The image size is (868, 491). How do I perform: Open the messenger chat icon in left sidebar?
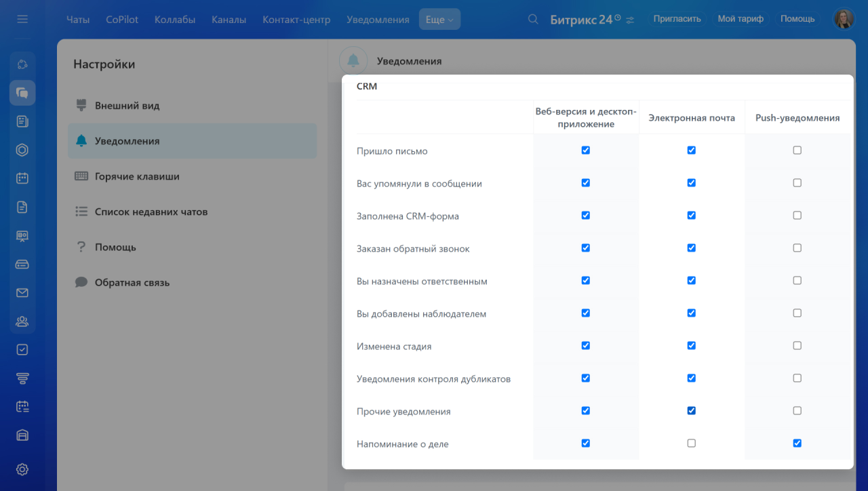[x=22, y=93]
